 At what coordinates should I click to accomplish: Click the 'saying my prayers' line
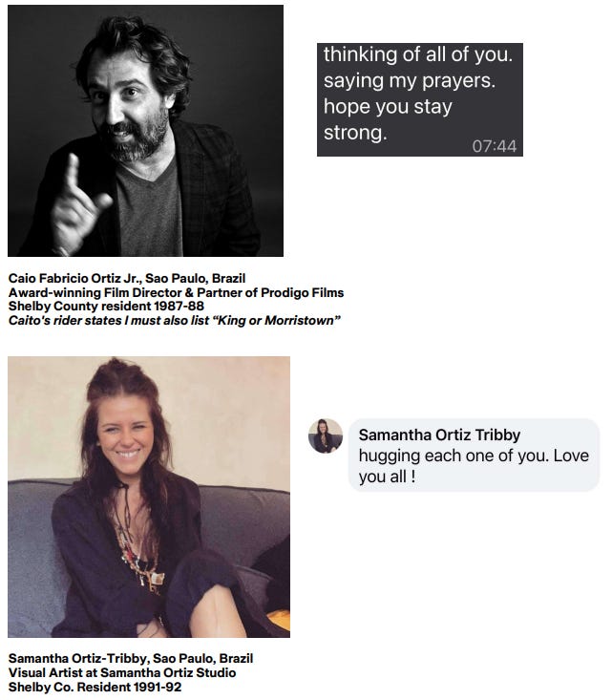tap(410, 81)
